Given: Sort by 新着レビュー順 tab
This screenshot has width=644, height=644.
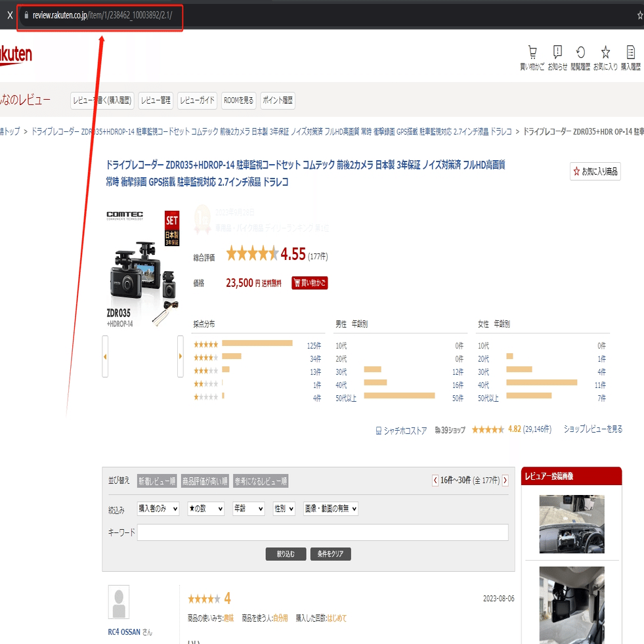Looking at the screenshot, I should (157, 481).
